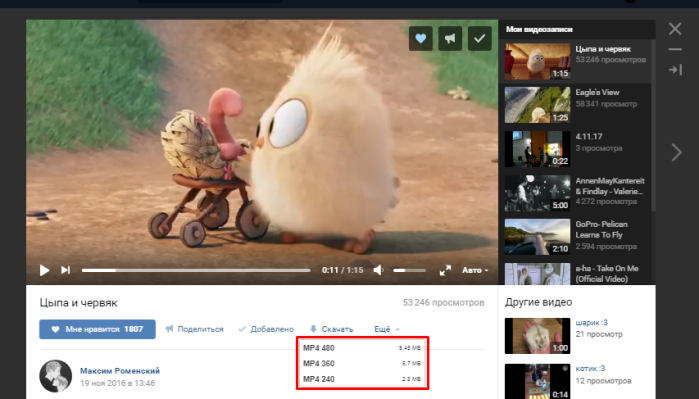Click the heart like icon on video
Viewport: 699px width, 399px height.
[x=420, y=38]
